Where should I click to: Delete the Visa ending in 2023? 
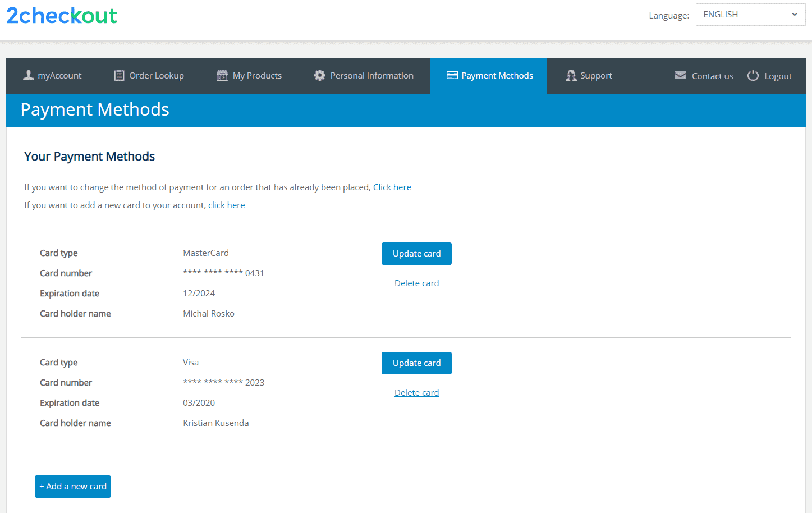click(x=416, y=392)
